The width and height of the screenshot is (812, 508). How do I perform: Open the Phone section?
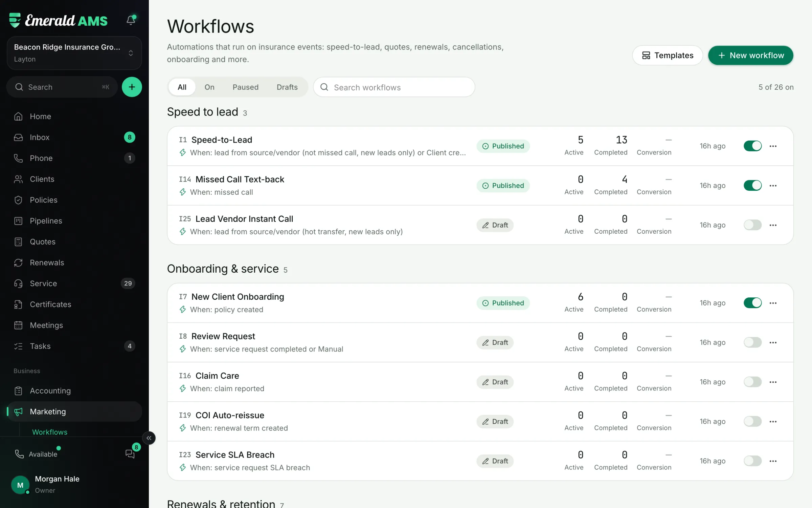[x=74, y=158]
